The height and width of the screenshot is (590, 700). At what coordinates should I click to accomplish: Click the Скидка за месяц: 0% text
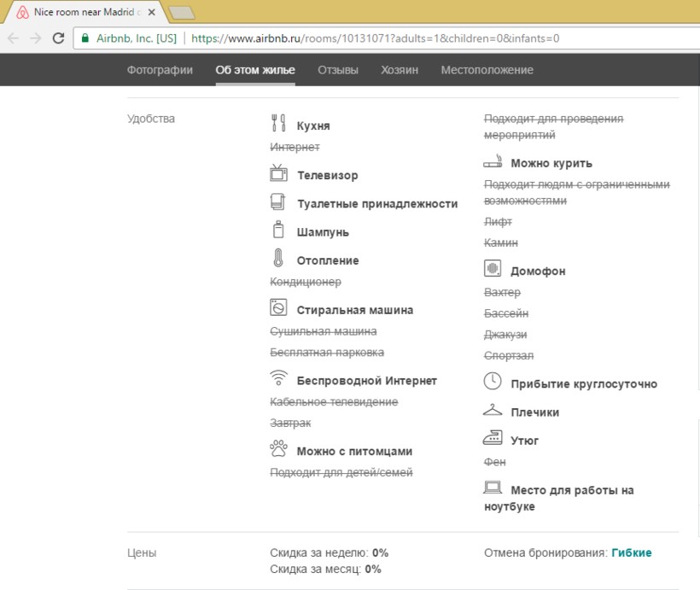[325, 569]
